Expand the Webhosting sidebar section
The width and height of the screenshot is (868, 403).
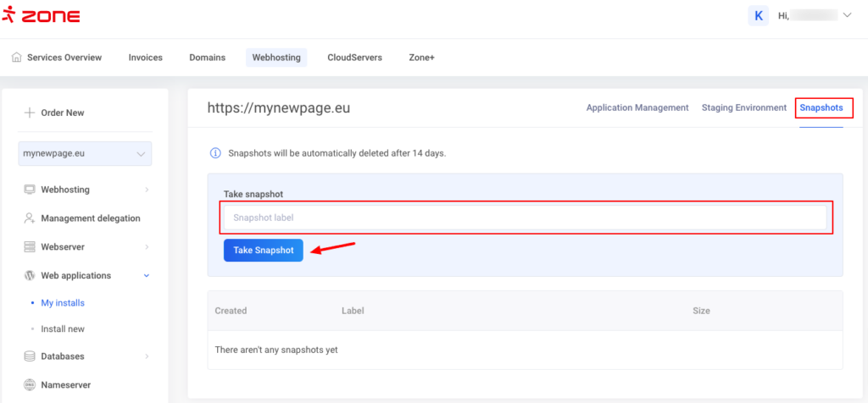pos(147,190)
